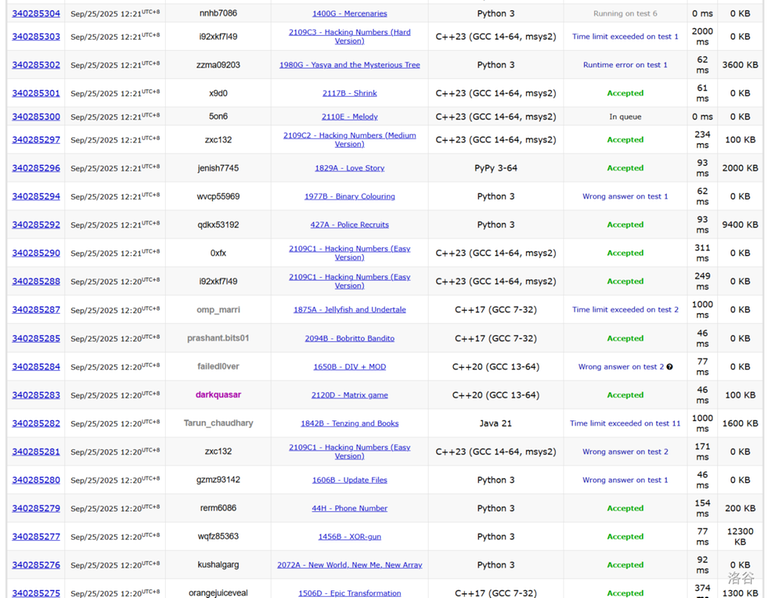The image size is (768, 598).
Task: Open problem 2110E - Melody
Action: click(350, 117)
